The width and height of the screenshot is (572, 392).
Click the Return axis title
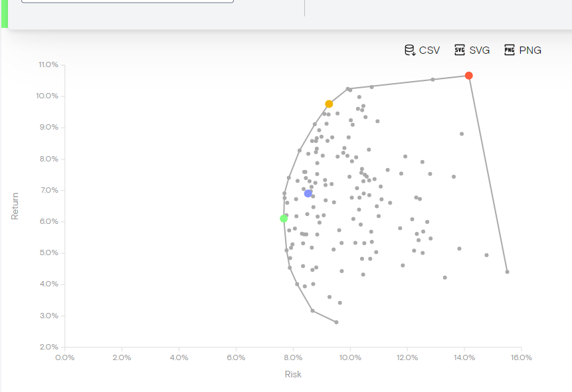[x=15, y=206]
